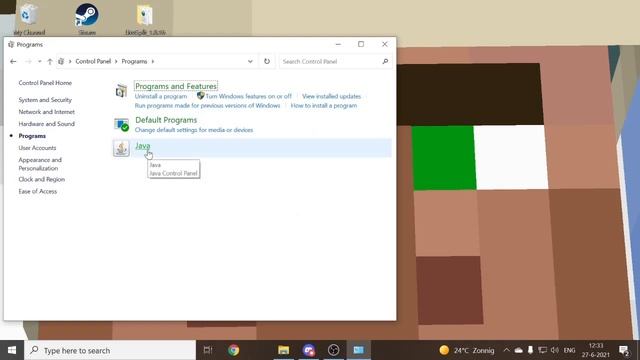Go back with the Back arrow
Screen dimensions: 640x360
[x=13, y=62]
